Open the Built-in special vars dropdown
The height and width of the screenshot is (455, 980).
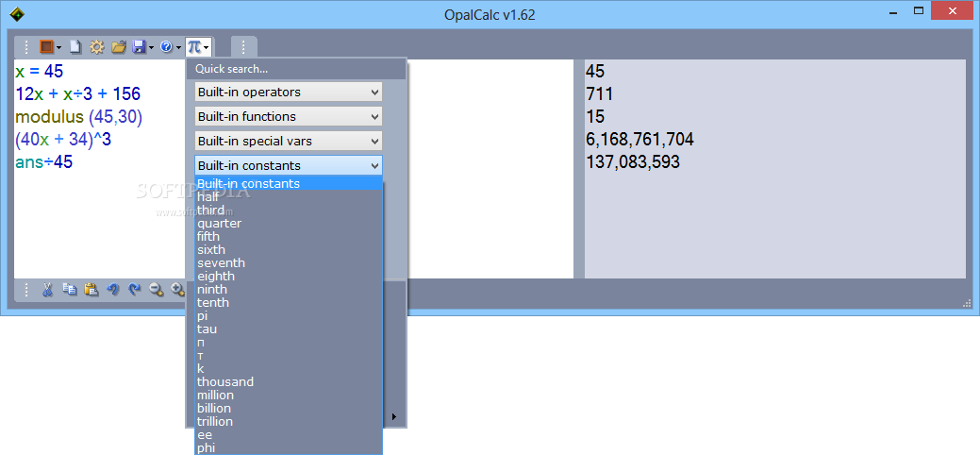click(288, 141)
